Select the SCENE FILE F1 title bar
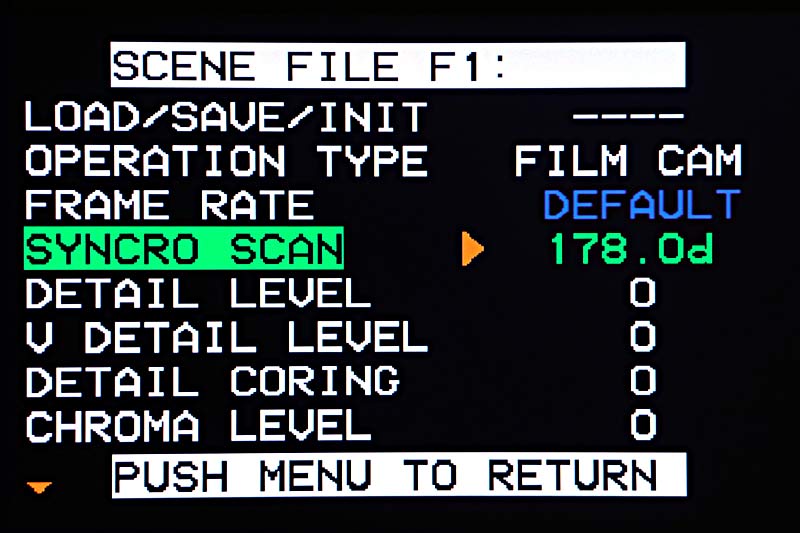 pyautogui.click(x=397, y=66)
